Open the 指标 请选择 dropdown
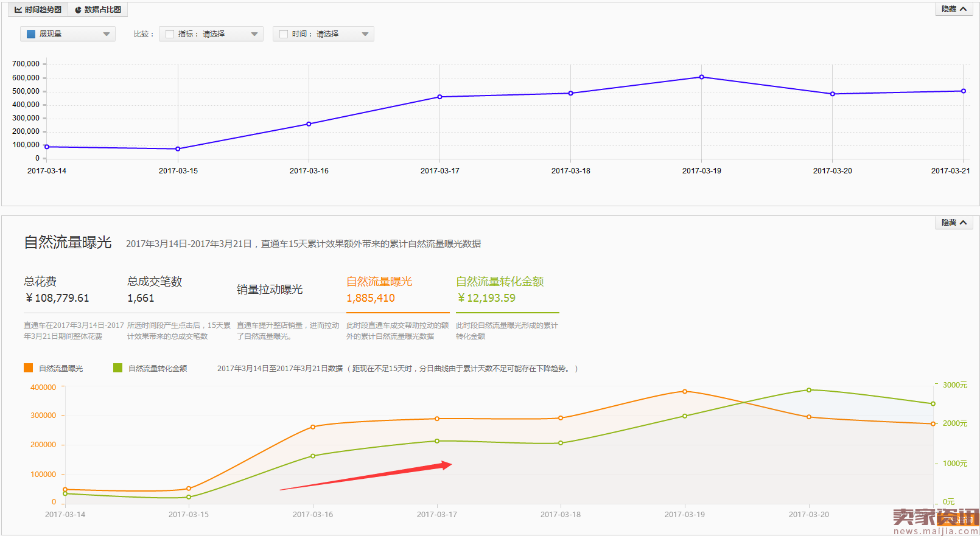Screen dimensions: 980x536 pos(211,34)
